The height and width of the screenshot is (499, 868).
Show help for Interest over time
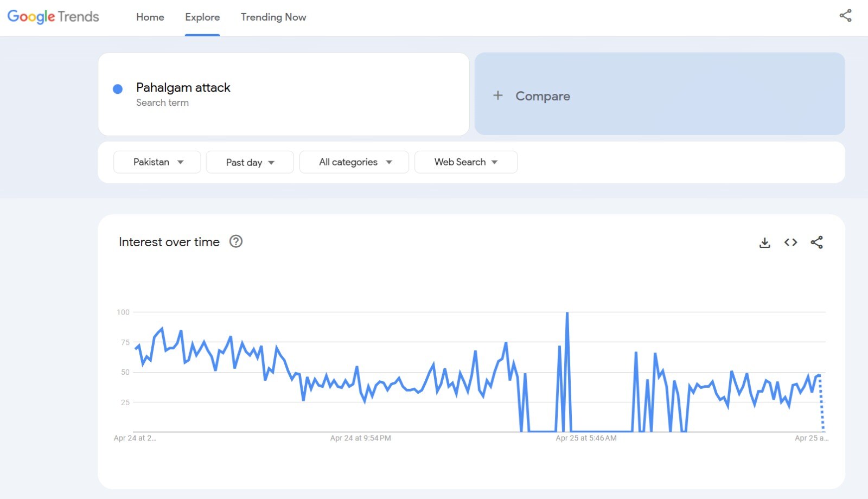pos(236,241)
